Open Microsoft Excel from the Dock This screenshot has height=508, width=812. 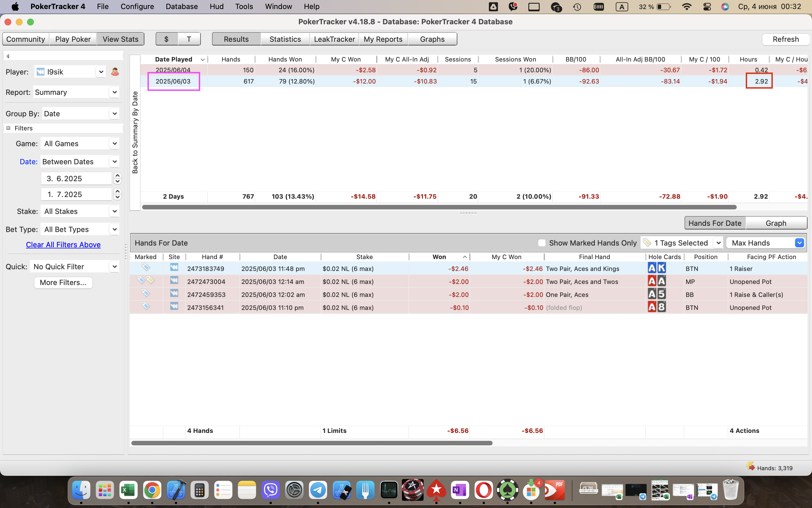click(129, 491)
